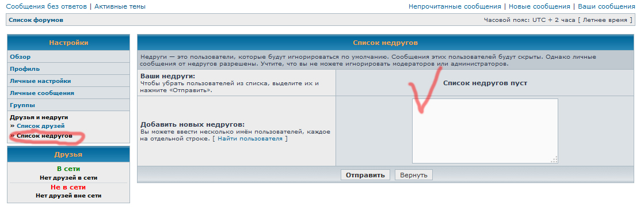The height and width of the screenshot is (209, 644).
Task: Click the Настройки panel header
Action: point(68,43)
